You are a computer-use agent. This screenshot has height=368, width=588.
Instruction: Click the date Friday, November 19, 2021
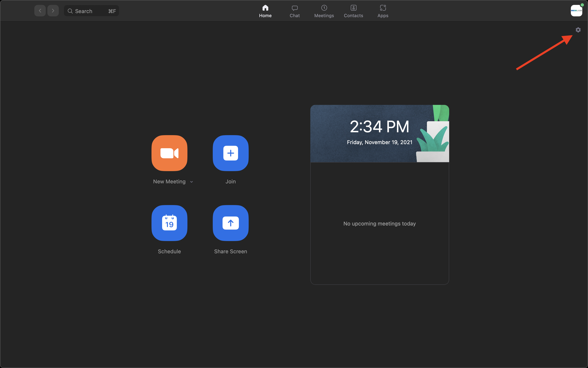pos(380,142)
